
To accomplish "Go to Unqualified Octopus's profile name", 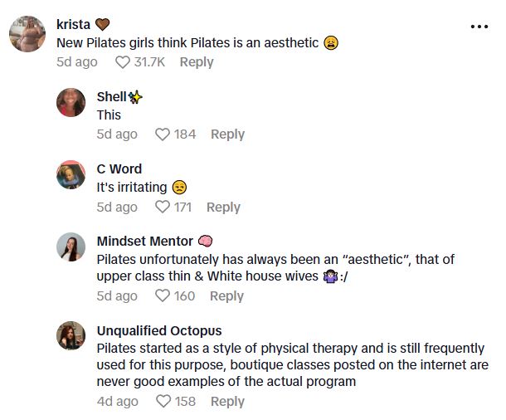I will (x=158, y=330).
